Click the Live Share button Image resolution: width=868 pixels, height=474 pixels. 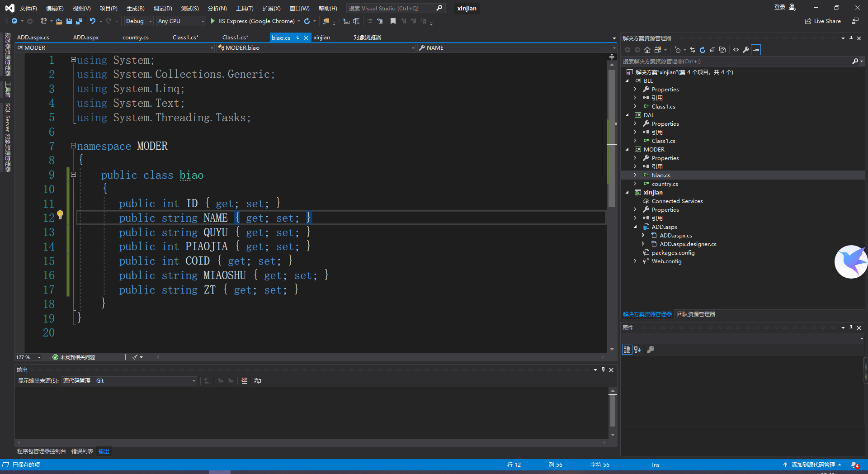pyautogui.click(x=823, y=21)
